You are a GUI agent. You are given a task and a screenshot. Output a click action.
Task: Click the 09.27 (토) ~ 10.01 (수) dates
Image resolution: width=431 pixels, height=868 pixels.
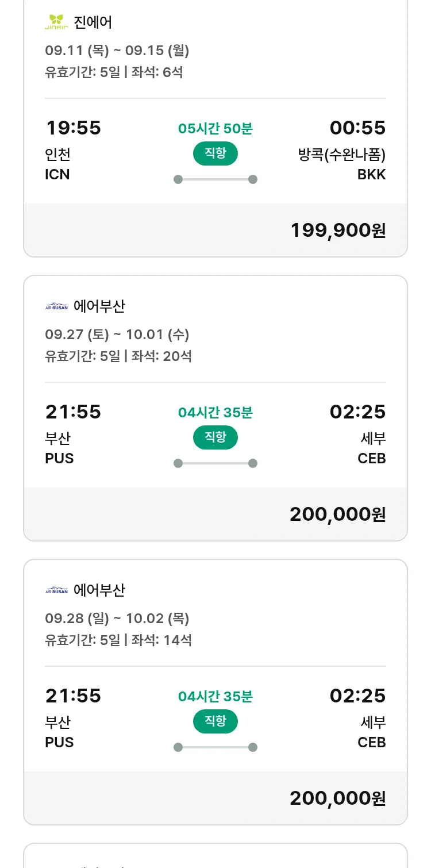click(x=117, y=335)
